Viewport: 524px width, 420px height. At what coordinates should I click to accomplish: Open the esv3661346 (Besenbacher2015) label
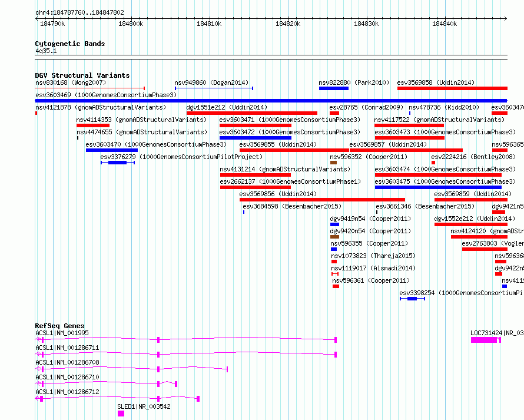coord(425,206)
